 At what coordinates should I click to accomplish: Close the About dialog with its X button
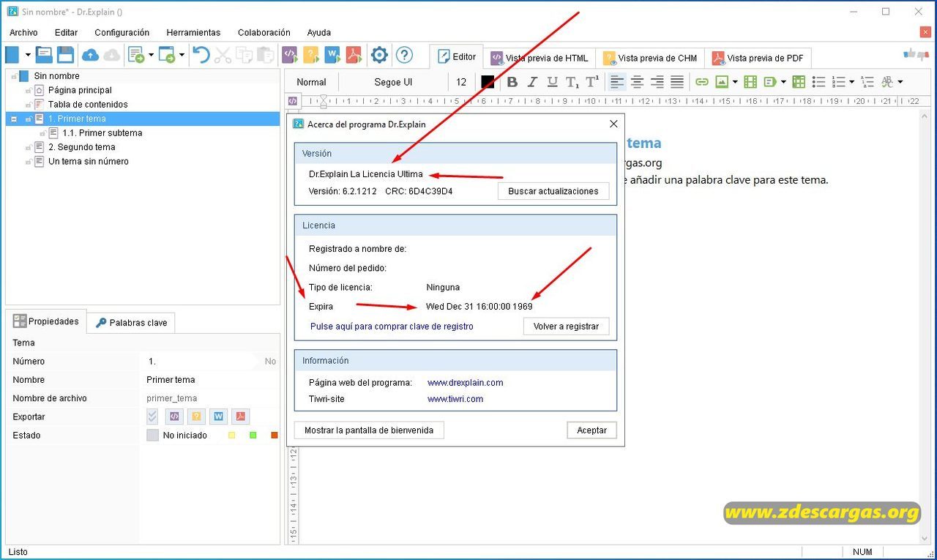(613, 124)
